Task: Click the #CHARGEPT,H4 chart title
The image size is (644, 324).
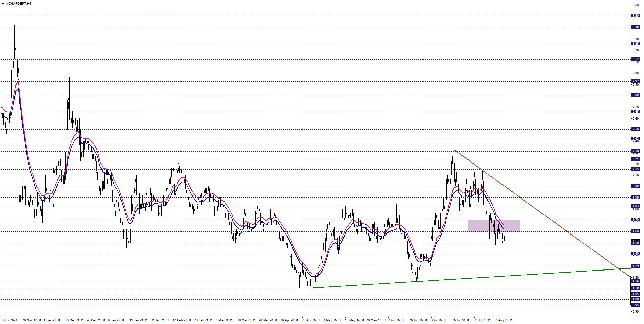Action: [18, 3]
